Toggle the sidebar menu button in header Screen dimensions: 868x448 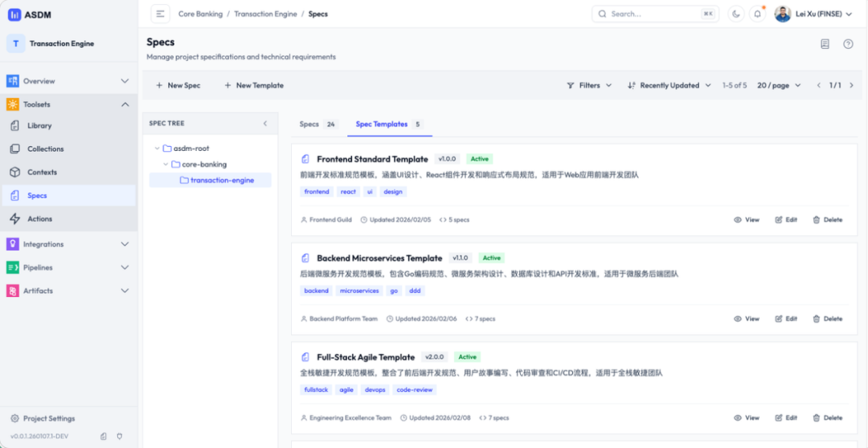161,14
